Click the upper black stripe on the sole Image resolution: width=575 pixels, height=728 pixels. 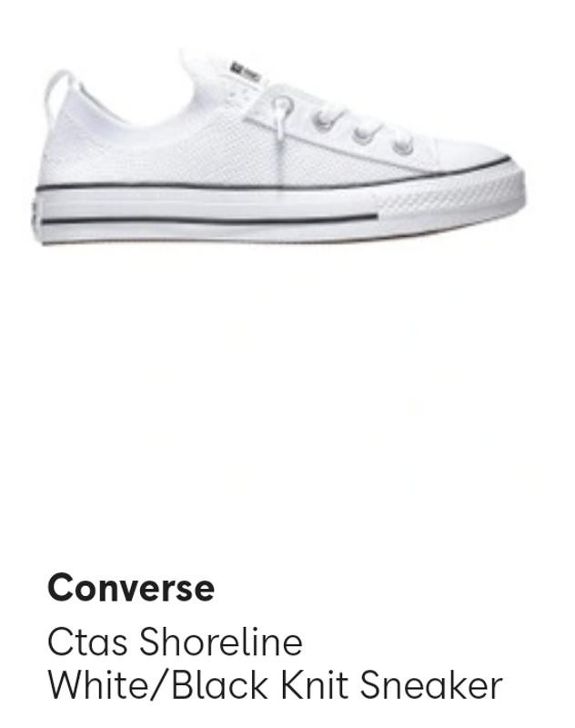274,181
